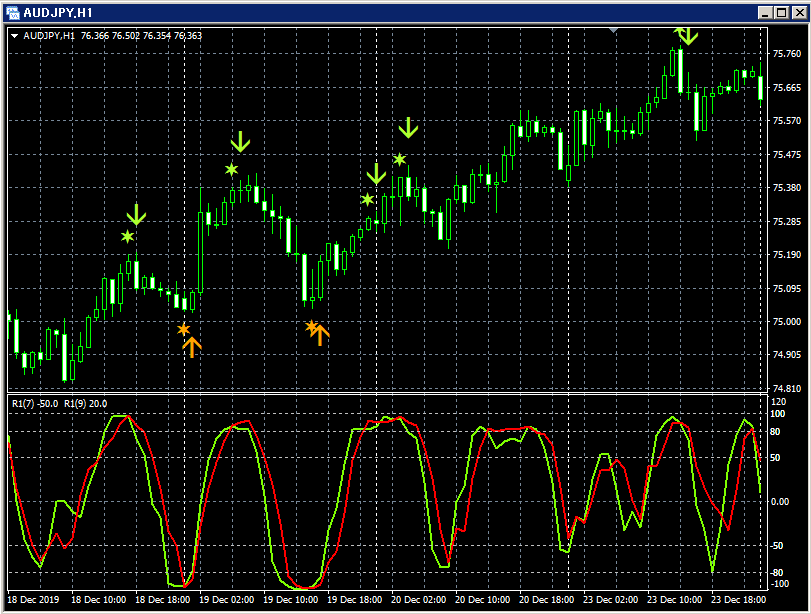
Task: Select the leftmost yellow sell arrow signal
Action: pos(138,214)
